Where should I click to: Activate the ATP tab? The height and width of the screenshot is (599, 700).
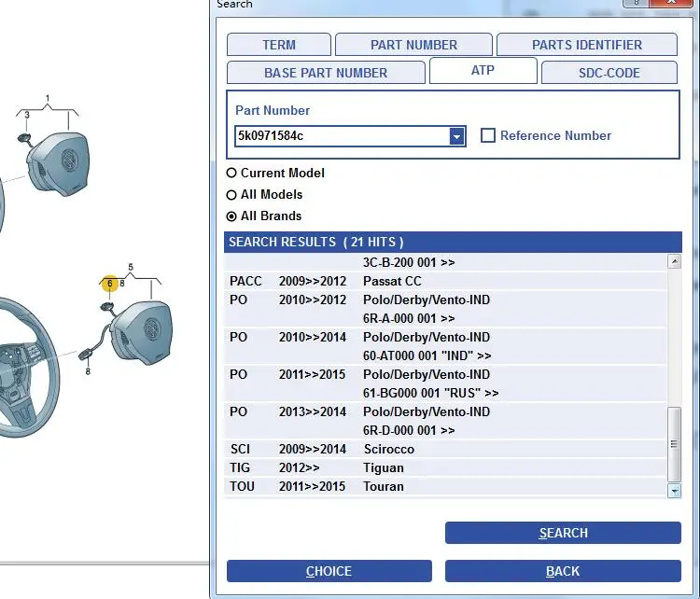483,71
